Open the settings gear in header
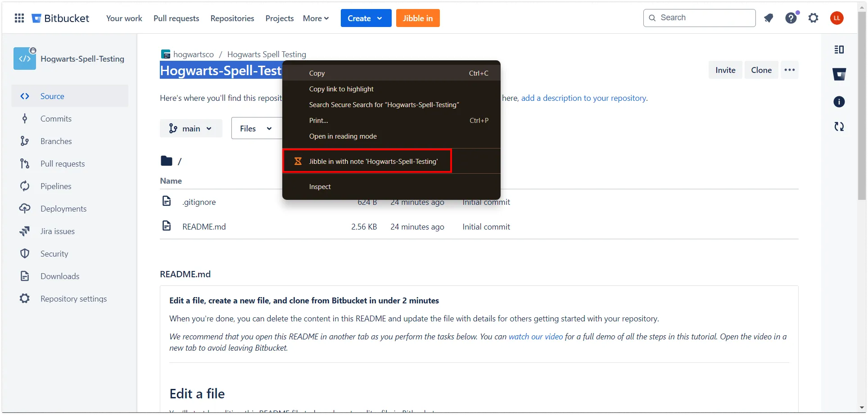 click(x=813, y=18)
